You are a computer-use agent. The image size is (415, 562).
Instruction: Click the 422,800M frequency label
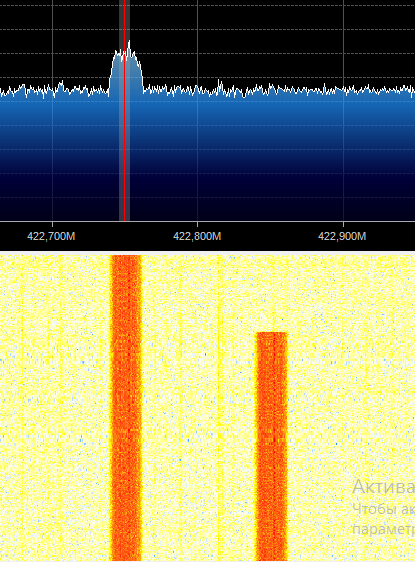click(197, 237)
